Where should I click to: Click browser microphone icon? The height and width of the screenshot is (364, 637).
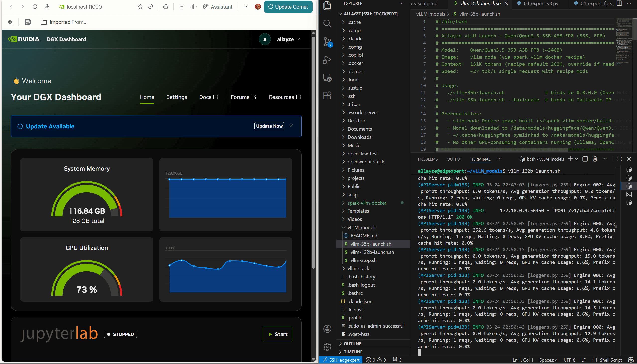tap(47, 7)
